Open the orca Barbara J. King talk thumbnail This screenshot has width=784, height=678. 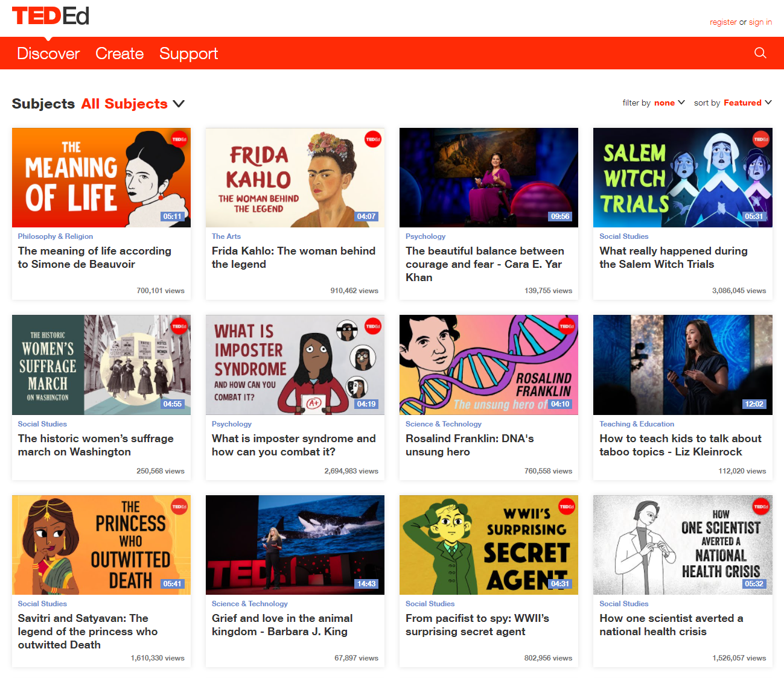tap(295, 545)
